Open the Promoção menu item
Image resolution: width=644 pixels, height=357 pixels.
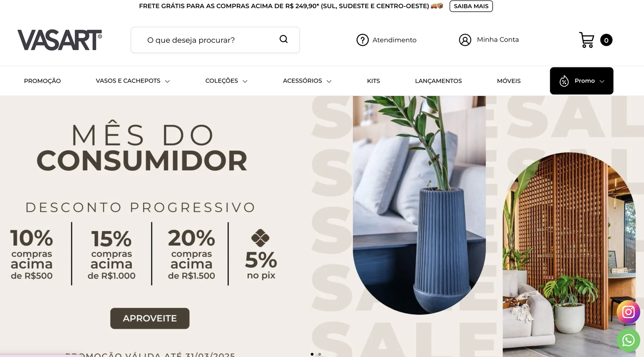coord(42,81)
